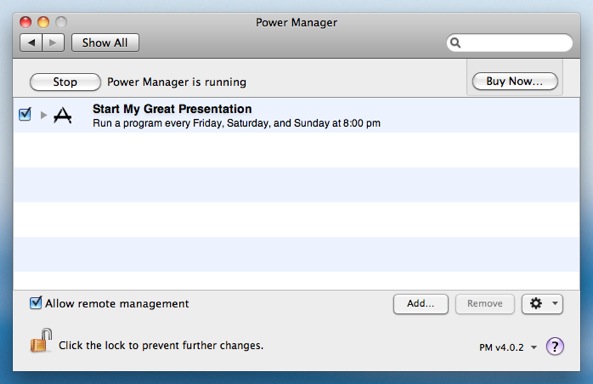Click the magnifying glass search icon
The image size is (593, 384).
click(x=455, y=43)
